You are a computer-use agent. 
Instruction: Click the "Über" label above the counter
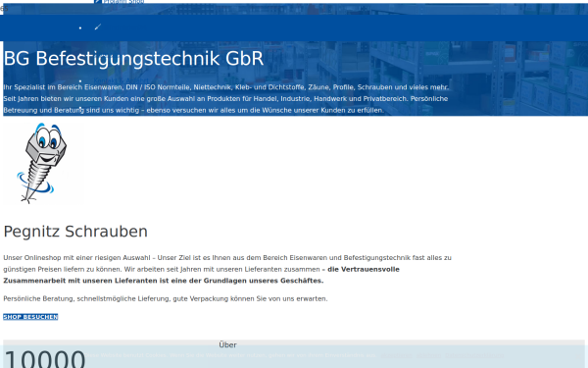(x=227, y=344)
